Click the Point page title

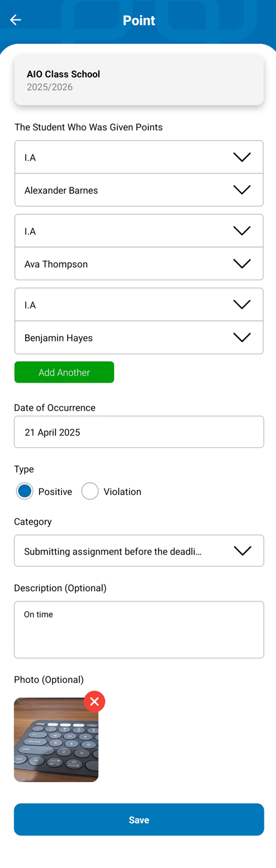pyautogui.click(x=139, y=21)
